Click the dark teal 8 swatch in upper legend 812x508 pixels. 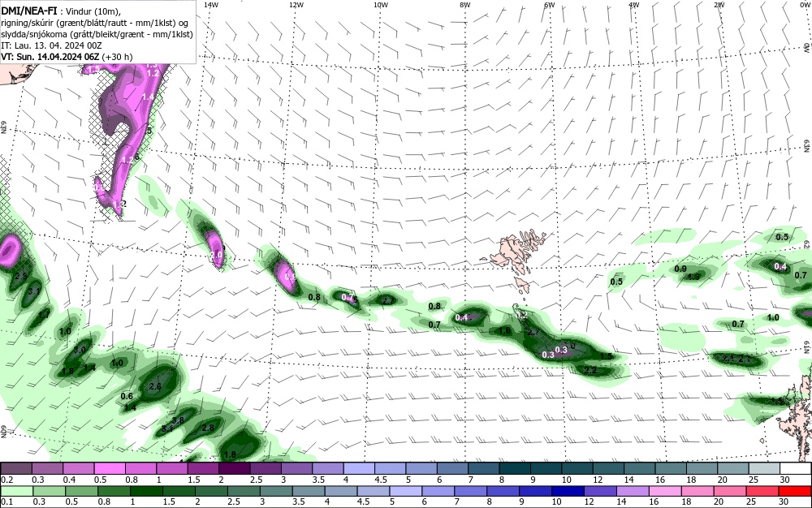pyautogui.click(x=516, y=469)
